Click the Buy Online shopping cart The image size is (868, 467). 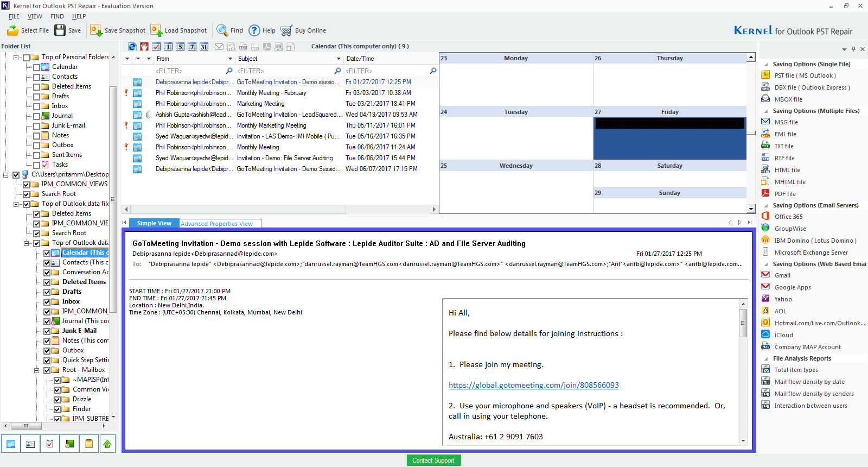[x=286, y=30]
